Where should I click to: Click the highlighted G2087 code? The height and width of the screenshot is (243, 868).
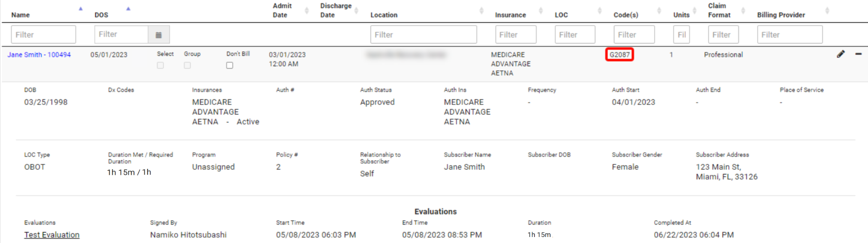tap(619, 55)
